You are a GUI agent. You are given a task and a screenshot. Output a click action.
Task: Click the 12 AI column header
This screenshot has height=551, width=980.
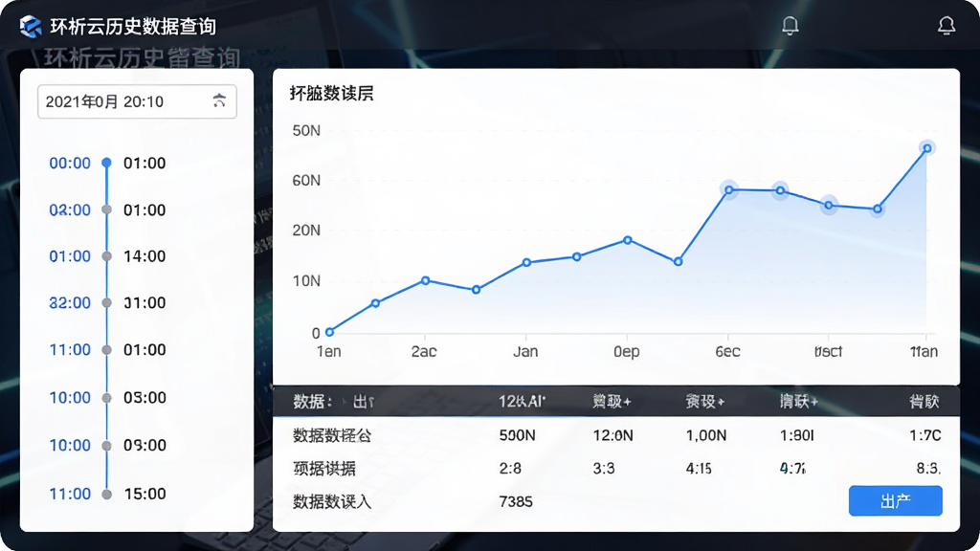click(x=522, y=401)
